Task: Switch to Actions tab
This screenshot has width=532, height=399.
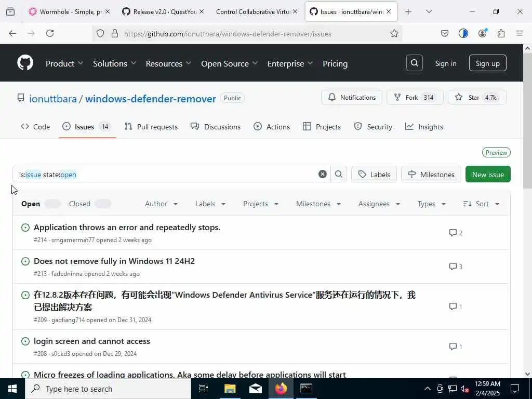Action: (271, 127)
